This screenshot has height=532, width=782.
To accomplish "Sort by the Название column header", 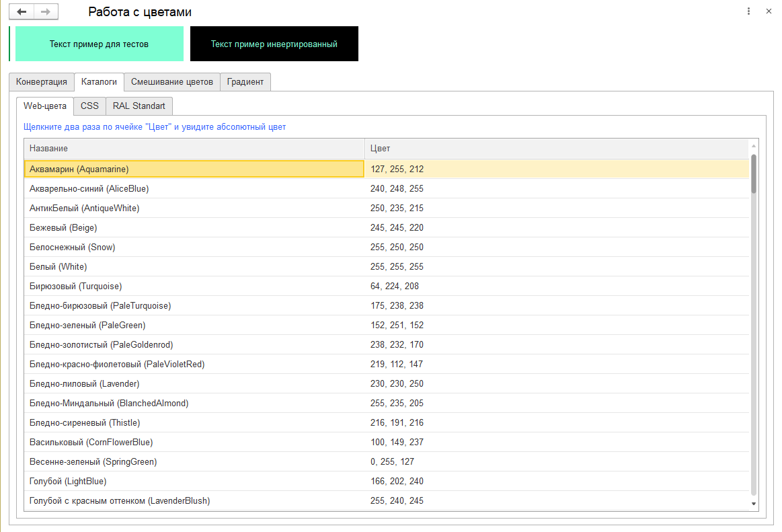I will point(194,149).
